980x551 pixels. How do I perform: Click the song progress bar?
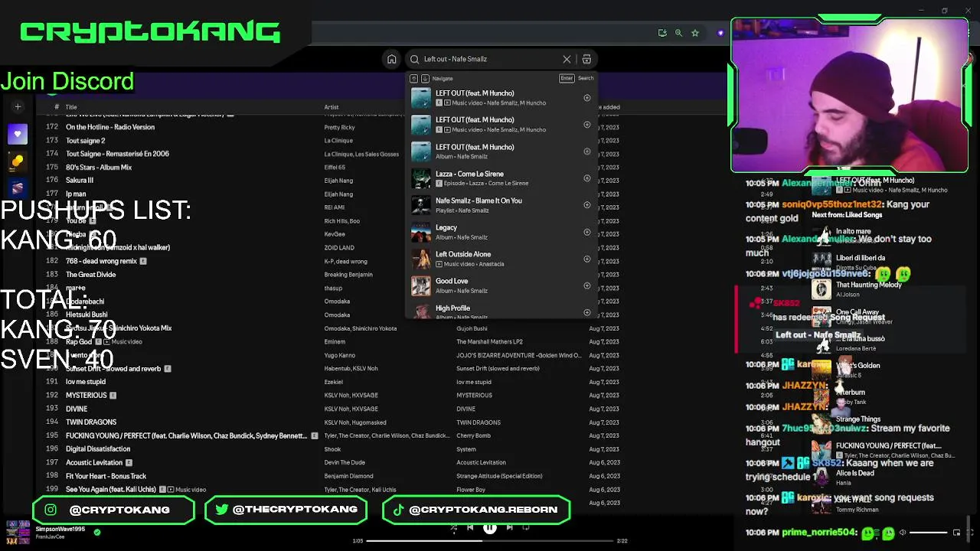(490, 541)
